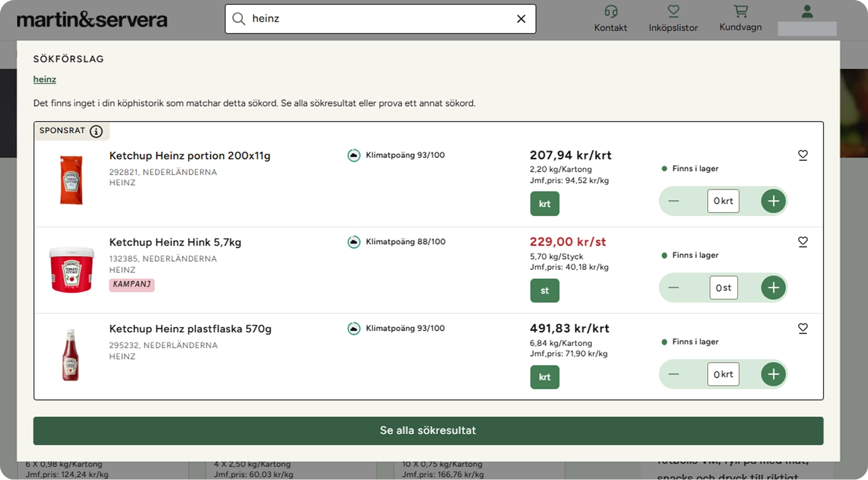The height and width of the screenshot is (480, 868).
Task: Click article number 295232, NEDERLÄNDERNA
Action: click(x=163, y=346)
